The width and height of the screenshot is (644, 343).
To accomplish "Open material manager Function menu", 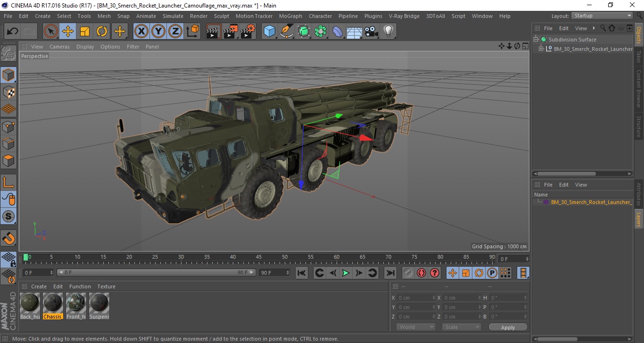I will [x=80, y=286].
